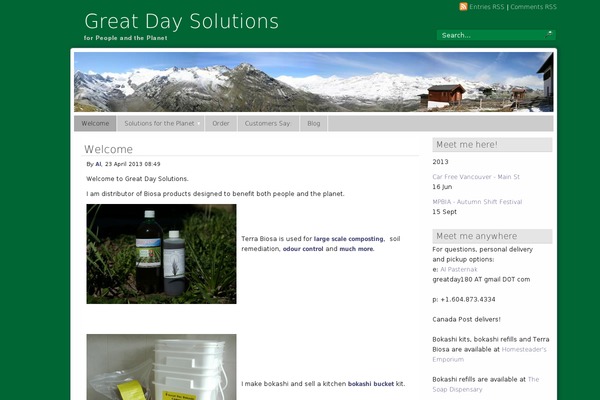Follow the large scale composting link
Viewport: 600px width, 400px height.
[349, 239]
